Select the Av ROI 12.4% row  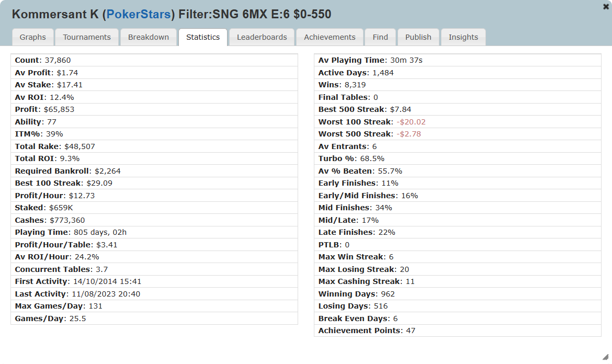tap(154, 97)
